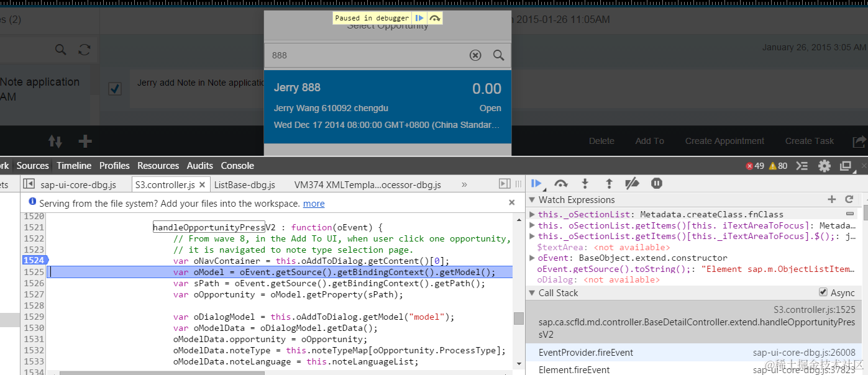
Task: Dismiss the file system infobar
Action: click(x=512, y=202)
